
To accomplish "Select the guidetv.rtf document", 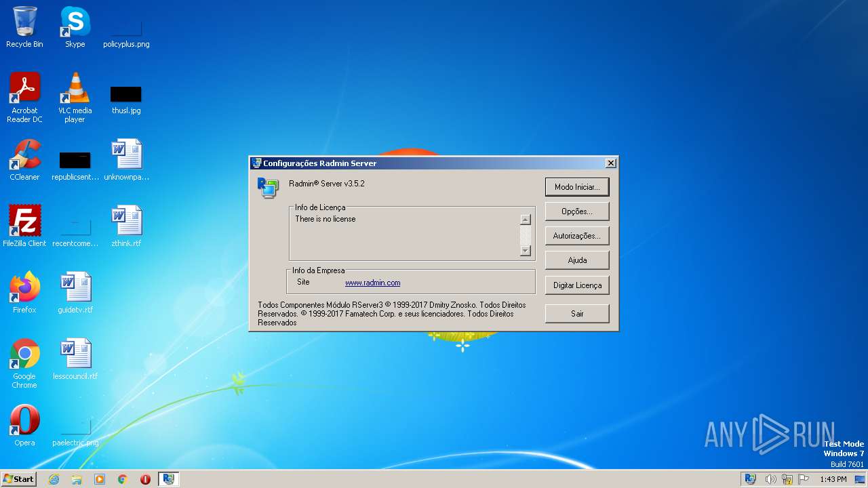I will (x=75, y=293).
